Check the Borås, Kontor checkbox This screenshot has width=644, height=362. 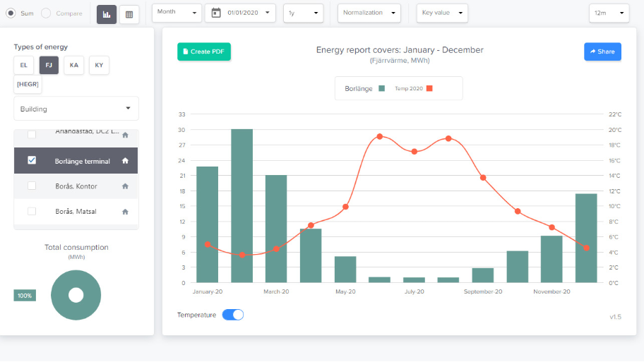[32, 186]
